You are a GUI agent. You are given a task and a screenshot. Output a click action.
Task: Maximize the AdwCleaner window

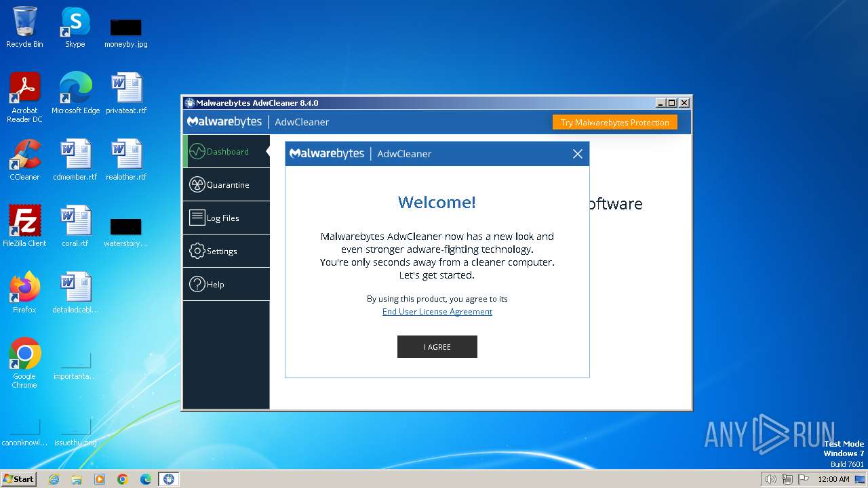672,103
